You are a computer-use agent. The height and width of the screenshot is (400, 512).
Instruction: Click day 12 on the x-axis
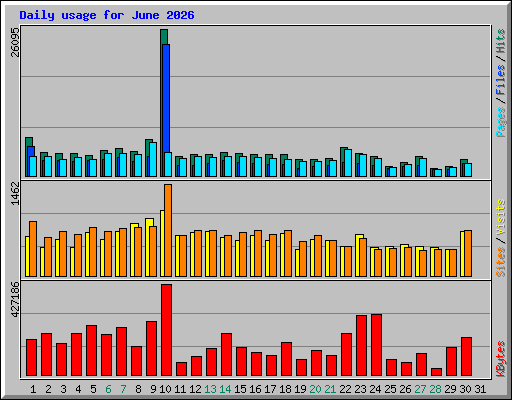195,389
